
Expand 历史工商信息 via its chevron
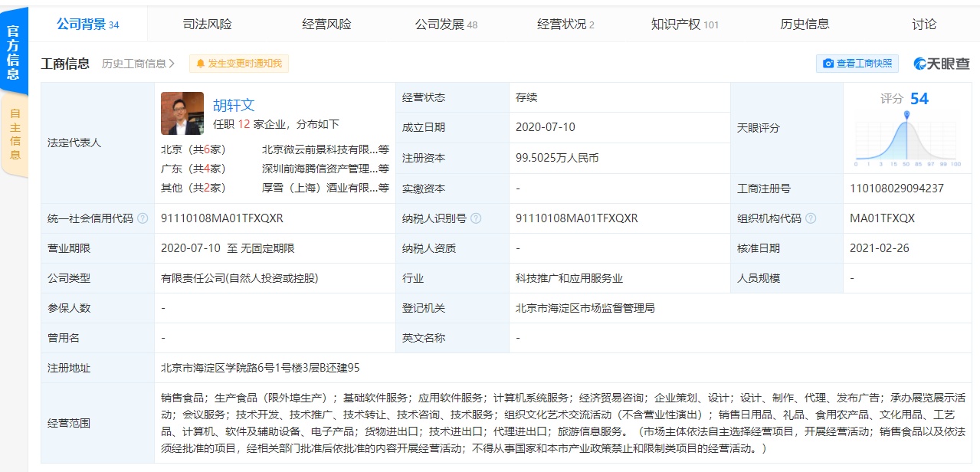(172, 64)
